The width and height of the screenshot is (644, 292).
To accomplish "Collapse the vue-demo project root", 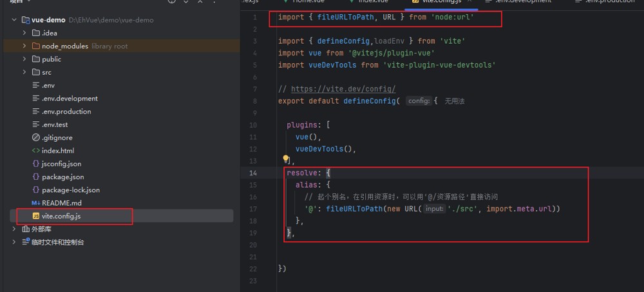I will [14, 20].
